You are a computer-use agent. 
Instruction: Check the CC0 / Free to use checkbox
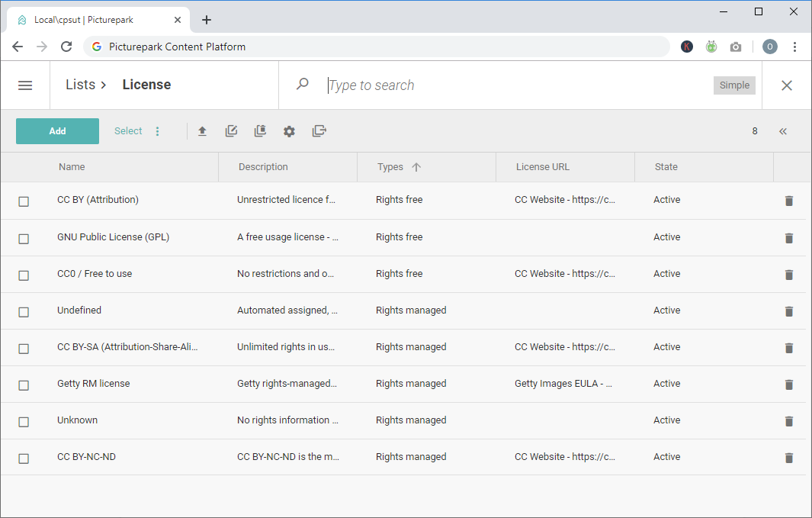(24, 275)
